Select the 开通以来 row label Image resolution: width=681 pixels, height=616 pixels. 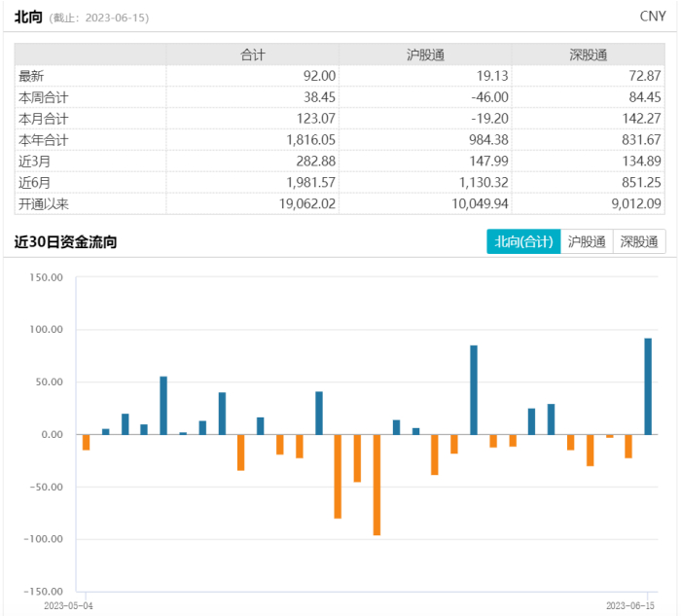coord(44,203)
